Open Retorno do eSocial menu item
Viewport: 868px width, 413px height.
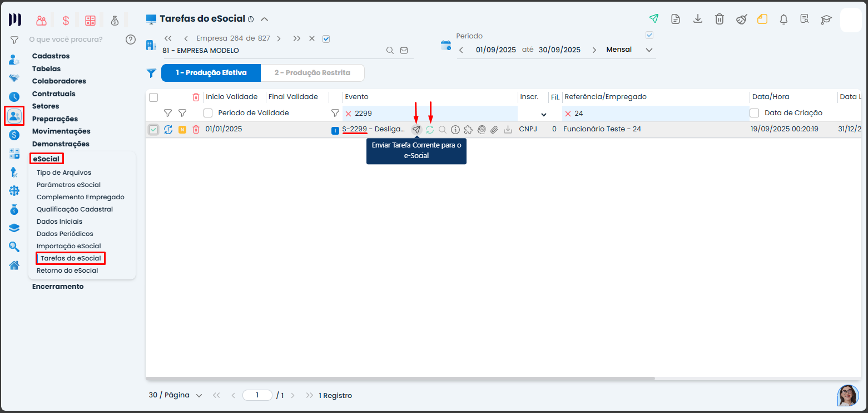pos(67,271)
